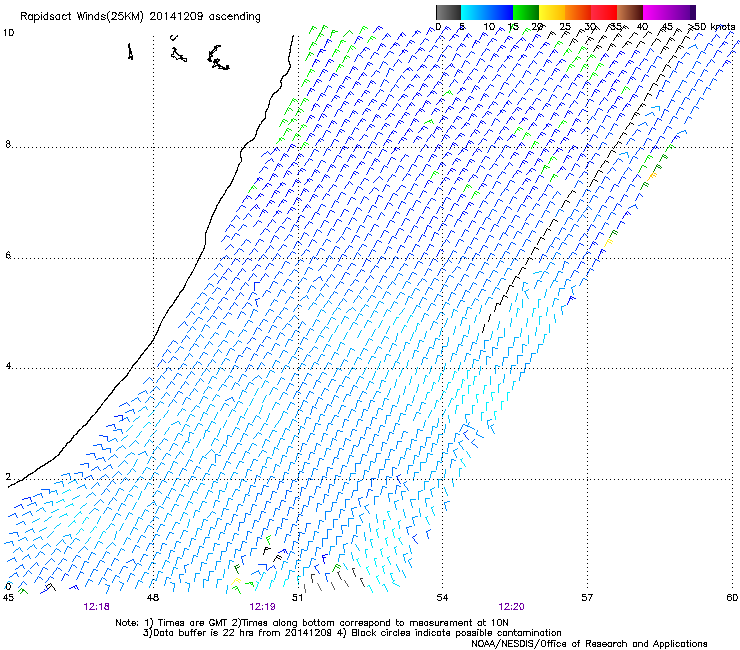
Task: Click the middle island outline just east of 48E
Action: click(178, 54)
